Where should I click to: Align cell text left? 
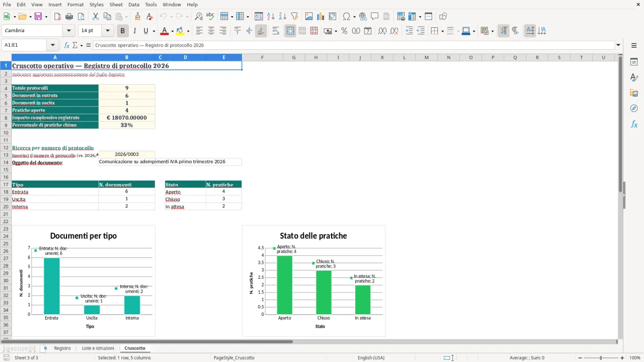(x=200, y=31)
